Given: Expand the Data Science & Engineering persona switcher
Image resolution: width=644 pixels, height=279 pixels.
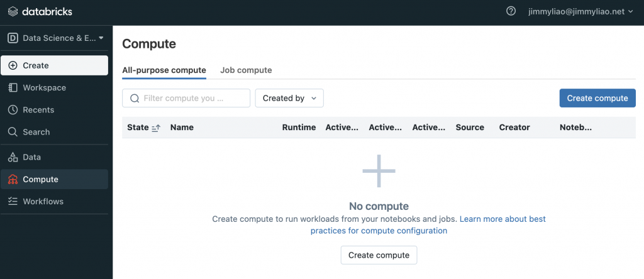Looking at the screenshot, I should [x=56, y=38].
